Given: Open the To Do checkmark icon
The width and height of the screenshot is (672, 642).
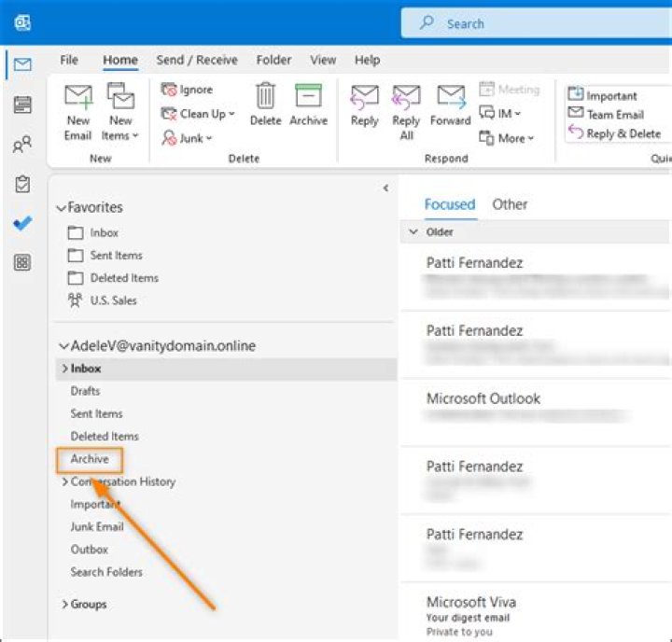Looking at the screenshot, I should (23, 224).
